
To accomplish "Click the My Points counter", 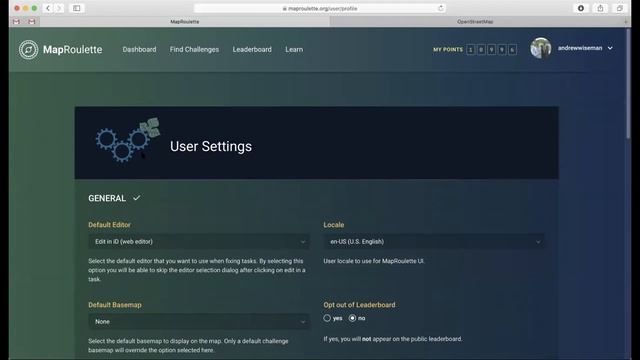I will (475, 49).
